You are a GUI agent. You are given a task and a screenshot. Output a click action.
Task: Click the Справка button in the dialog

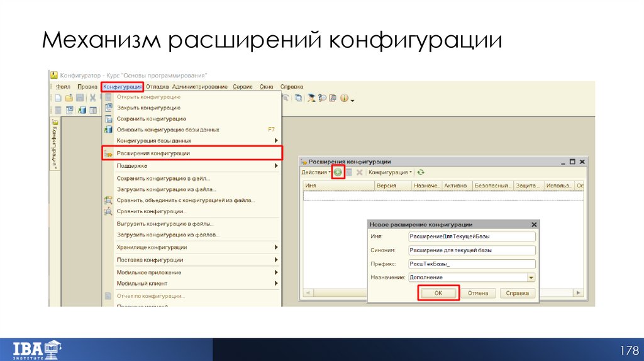tap(517, 293)
